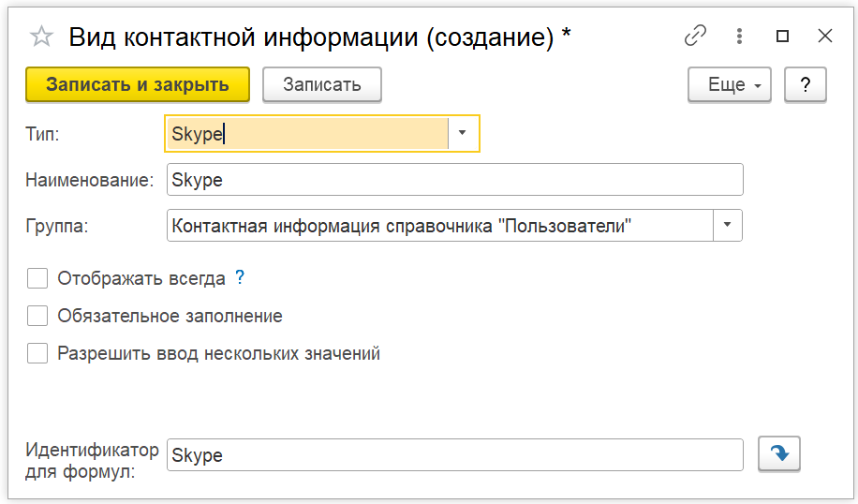This screenshot has width=858, height=504.
Task: Click the dialog title Вид контактной информации
Action: click(x=319, y=37)
